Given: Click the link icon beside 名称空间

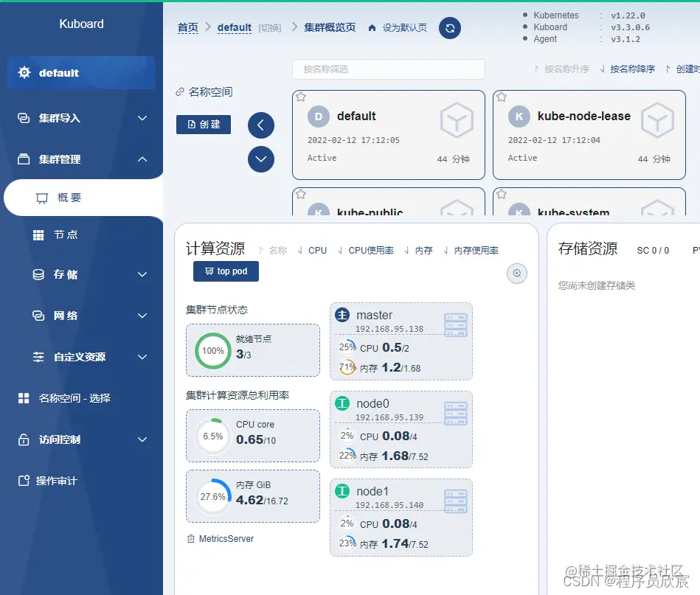Looking at the screenshot, I should [x=179, y=92].
